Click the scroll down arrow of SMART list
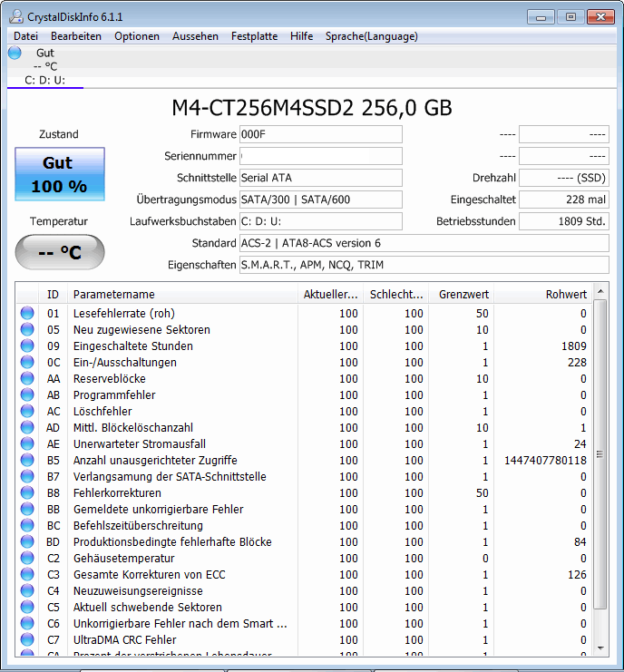This screenshot has height=672, width=624. point(600,648)
